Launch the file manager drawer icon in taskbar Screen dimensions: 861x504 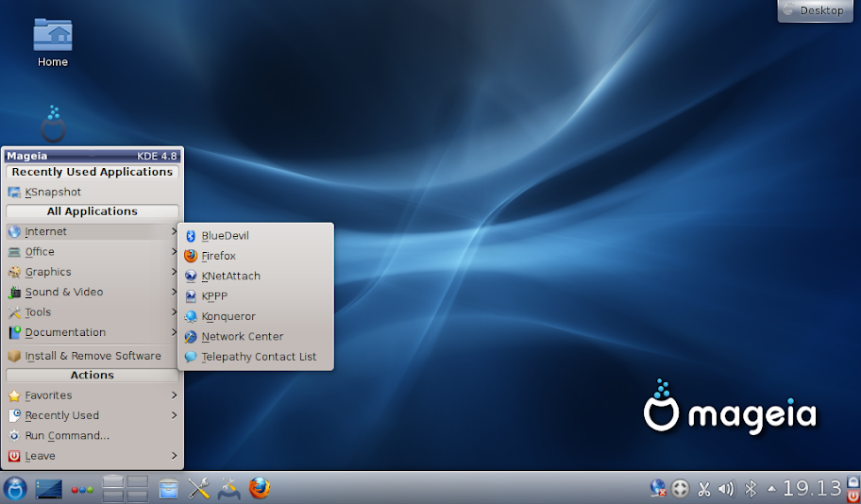pos(169,489)
